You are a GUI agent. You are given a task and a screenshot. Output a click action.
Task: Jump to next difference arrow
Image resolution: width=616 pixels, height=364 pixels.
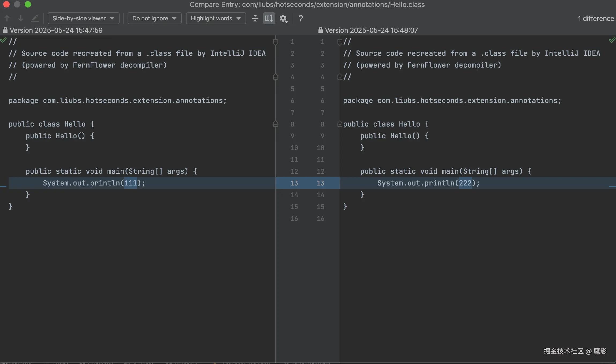[21, 18]
